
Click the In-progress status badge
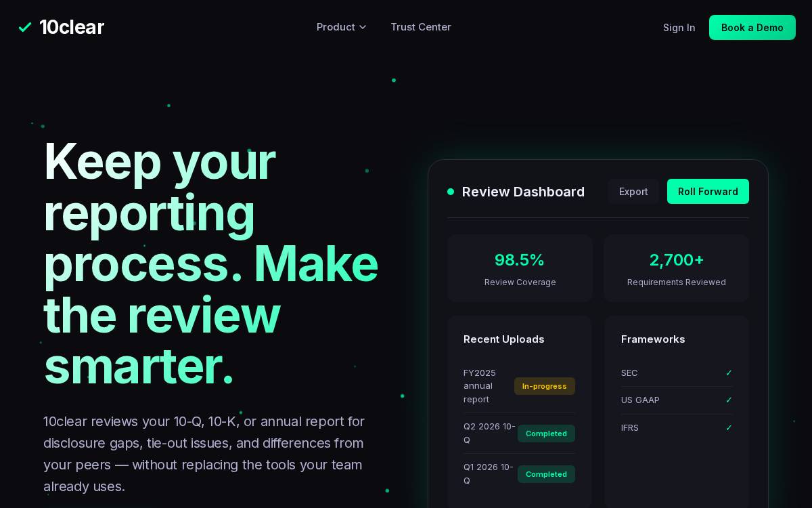pyautogui.click(x=545, y=386)
